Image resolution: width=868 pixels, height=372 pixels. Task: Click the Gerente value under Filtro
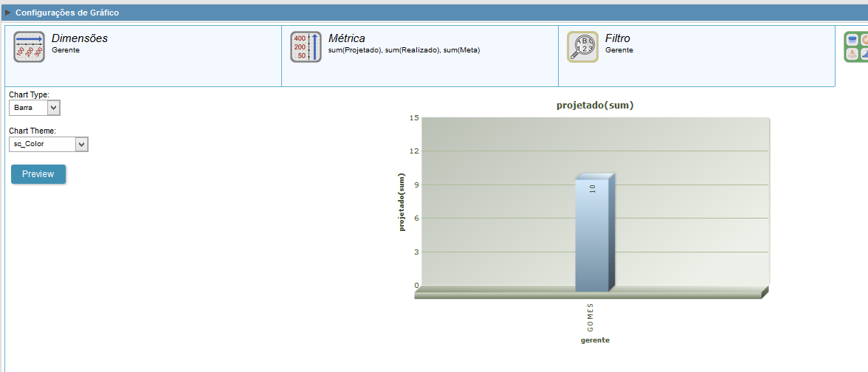click(x=619, y=50)
